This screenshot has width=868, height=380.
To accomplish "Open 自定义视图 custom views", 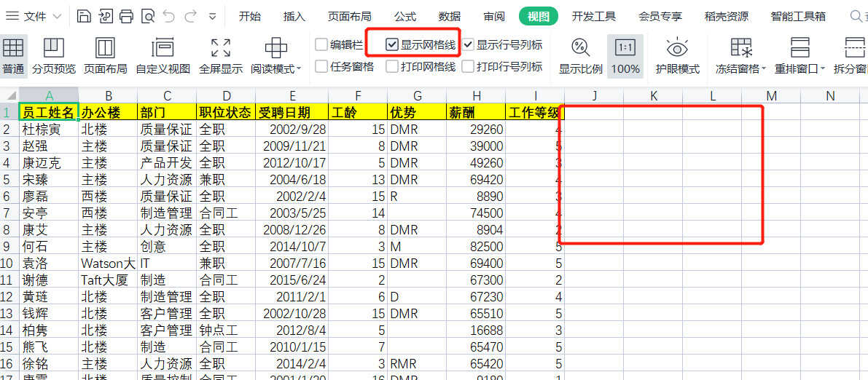I will coord(163,57).
